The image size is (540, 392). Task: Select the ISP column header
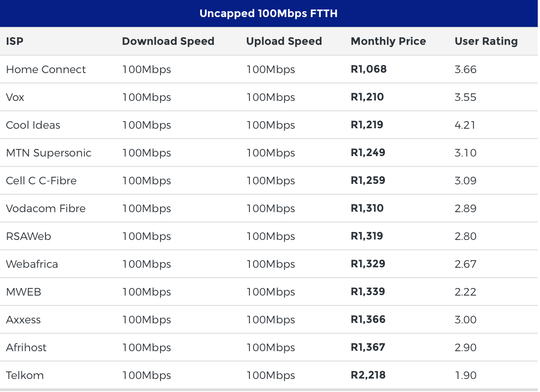[15, 41]
